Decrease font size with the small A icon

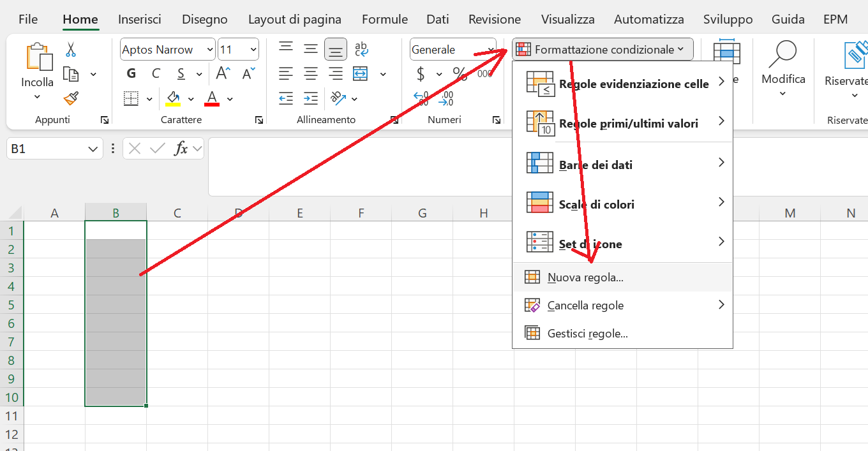(x=248, y=73)
